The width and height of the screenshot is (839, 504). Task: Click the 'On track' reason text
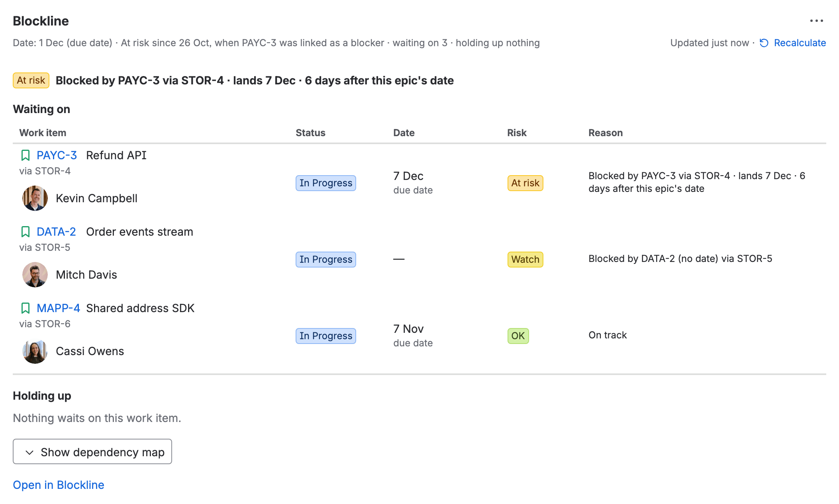pyautogui.click(x=608, y=335)
